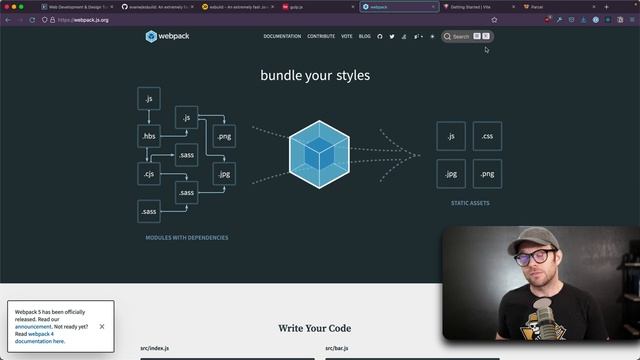
Task: Open webpack's Twitter icon link
Action: 392,36
